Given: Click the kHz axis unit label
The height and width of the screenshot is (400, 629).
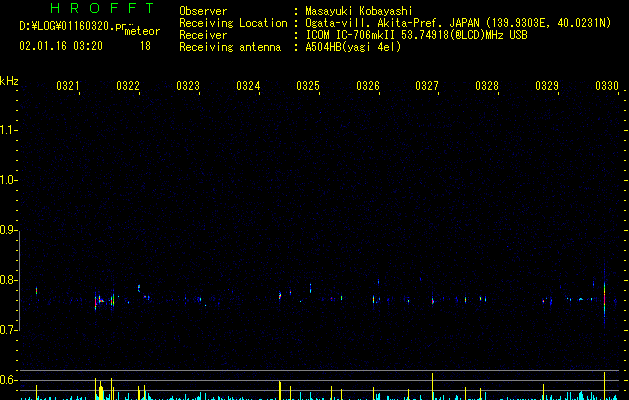Looking at the screenshot, I should tap(9, 81).
